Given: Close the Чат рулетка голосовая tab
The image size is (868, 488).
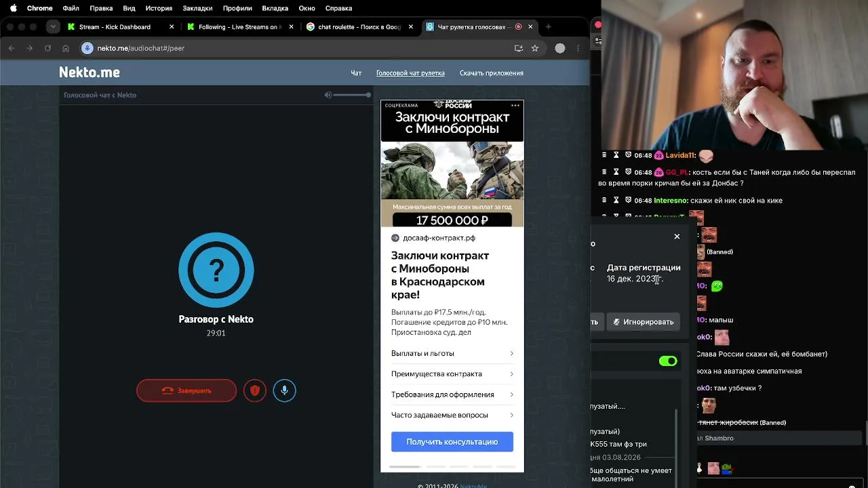Looking at the screenshot, I should [x=530, y=27].
